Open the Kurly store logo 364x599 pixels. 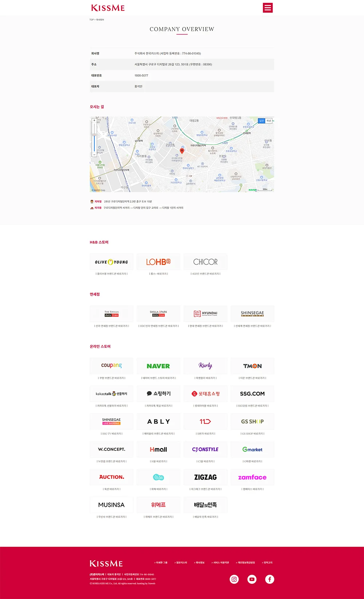click(x=205, y=366)
